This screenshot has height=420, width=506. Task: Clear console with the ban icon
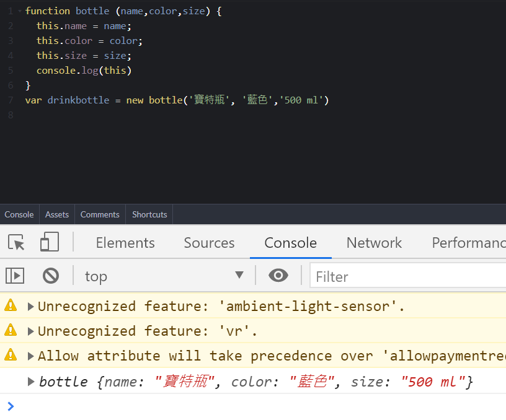coord(51,276)
